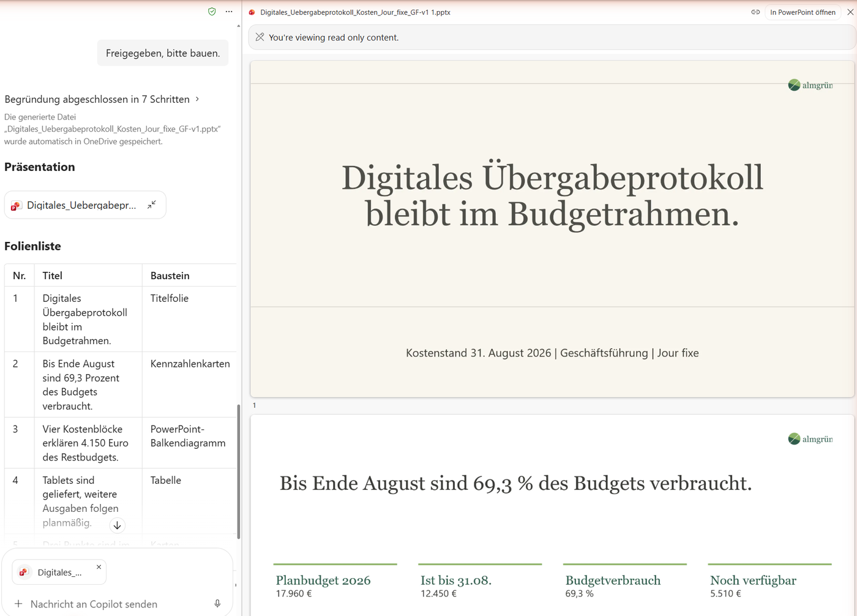
Task: Click the PowerPoint file icon in preview header
Action: click(x=252, y=12)
